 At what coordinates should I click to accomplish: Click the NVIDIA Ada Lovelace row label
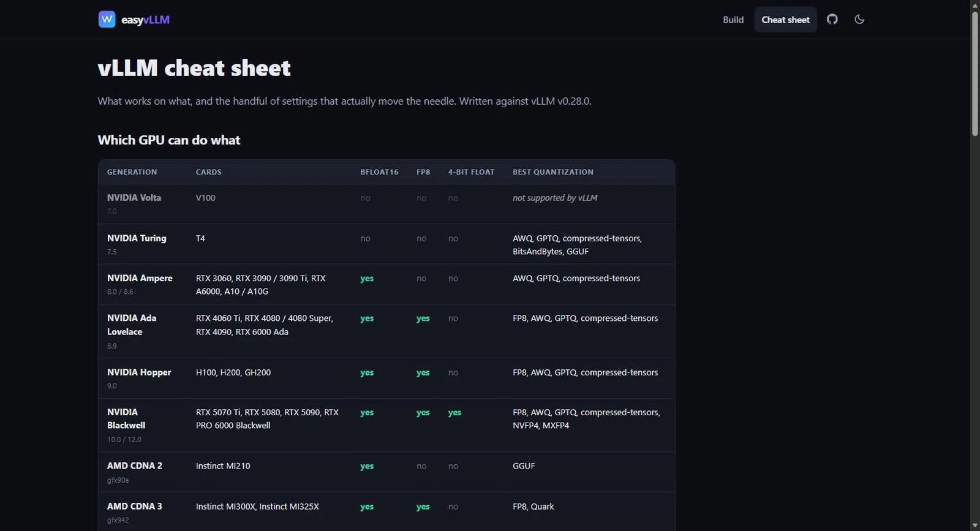(132, 325)
